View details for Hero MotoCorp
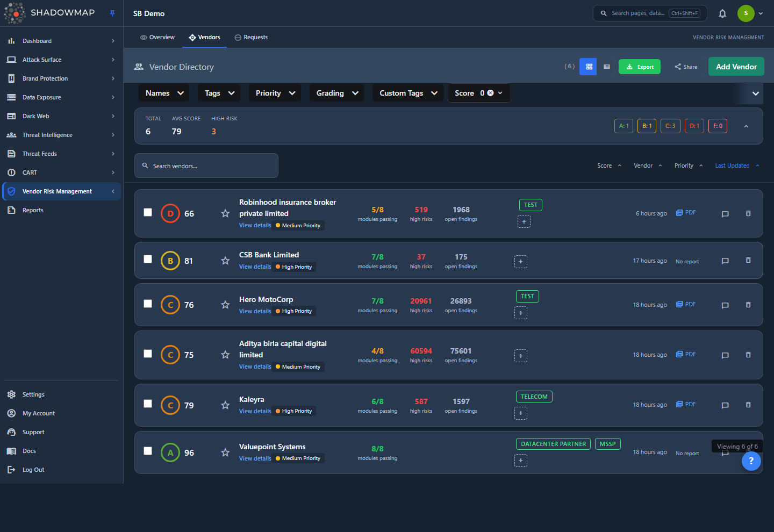 [255, 311]
